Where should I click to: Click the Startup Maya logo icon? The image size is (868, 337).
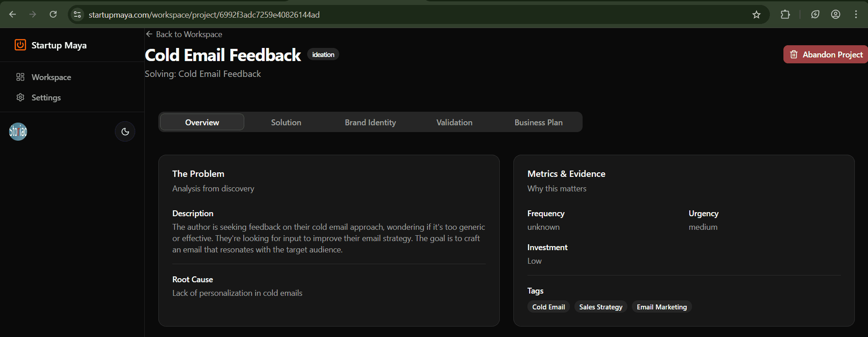coord(20,45)
